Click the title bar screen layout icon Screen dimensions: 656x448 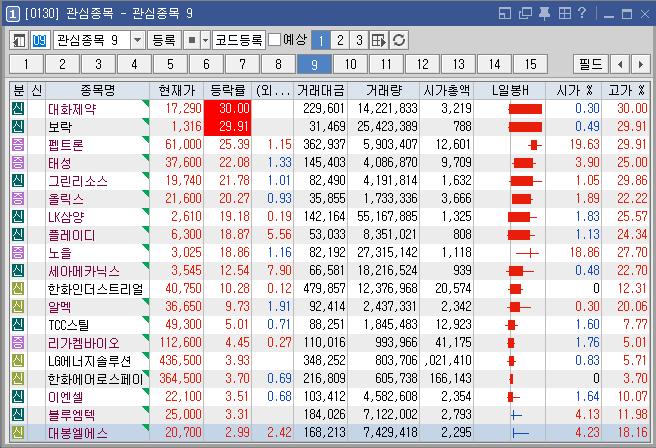click(505, 14)
